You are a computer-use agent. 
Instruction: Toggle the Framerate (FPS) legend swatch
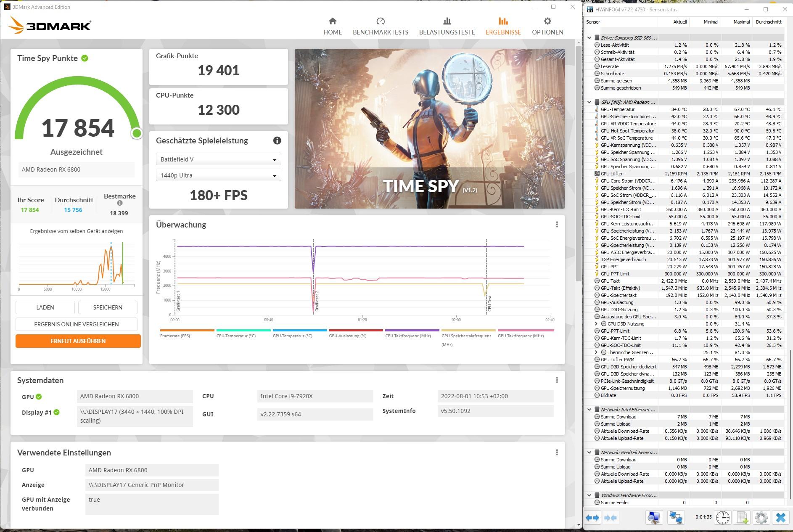pos(187,331)
